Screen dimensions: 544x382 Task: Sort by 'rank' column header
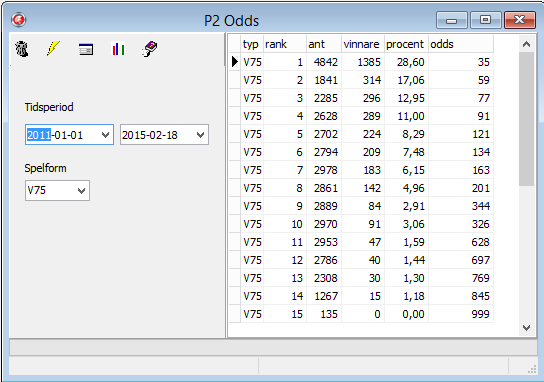tap(285, 44)
